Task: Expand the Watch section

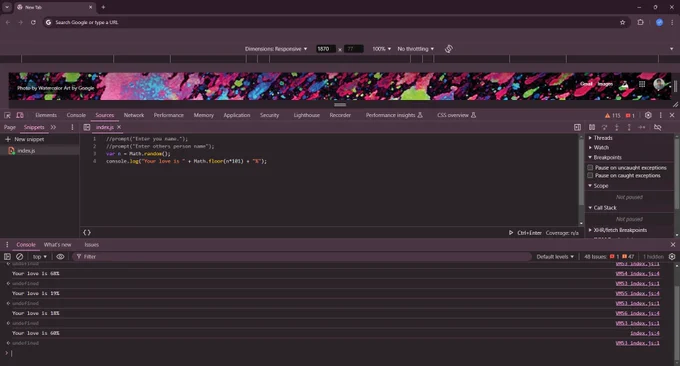Action: click(598, 147)
